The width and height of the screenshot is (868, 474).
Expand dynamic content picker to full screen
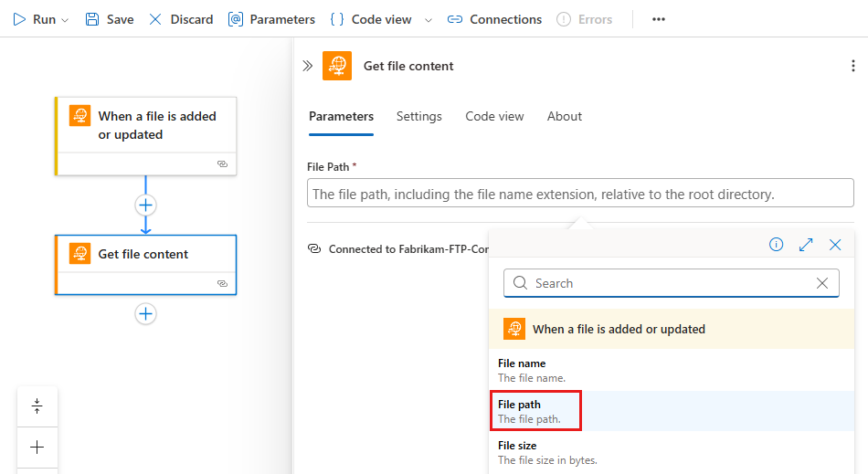pos(806,245)
